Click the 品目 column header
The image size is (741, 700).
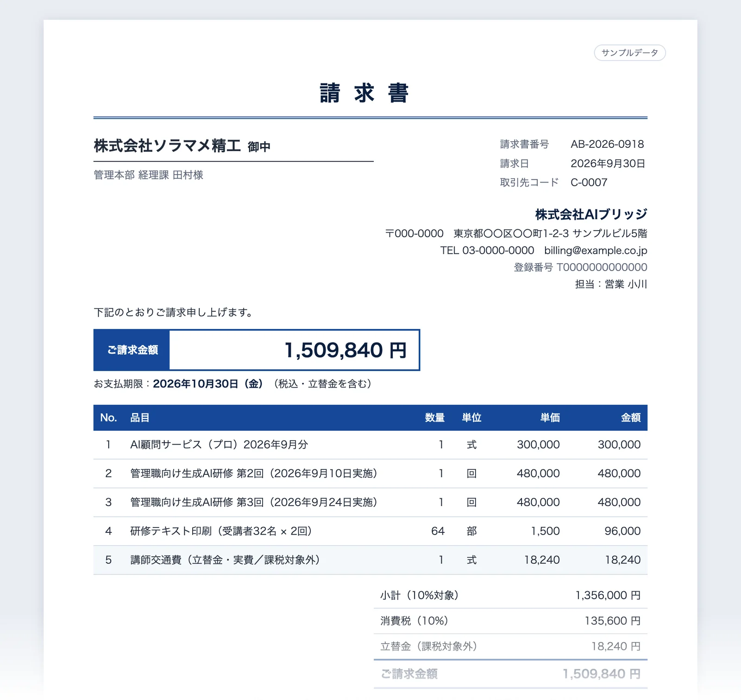[140, 418]
